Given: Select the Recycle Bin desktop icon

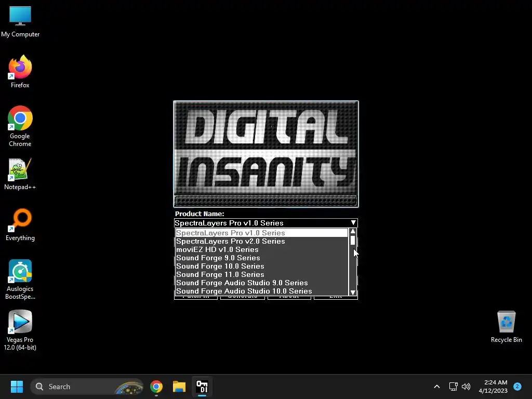Looking at the screenshot, I should [x=506, y=326].
